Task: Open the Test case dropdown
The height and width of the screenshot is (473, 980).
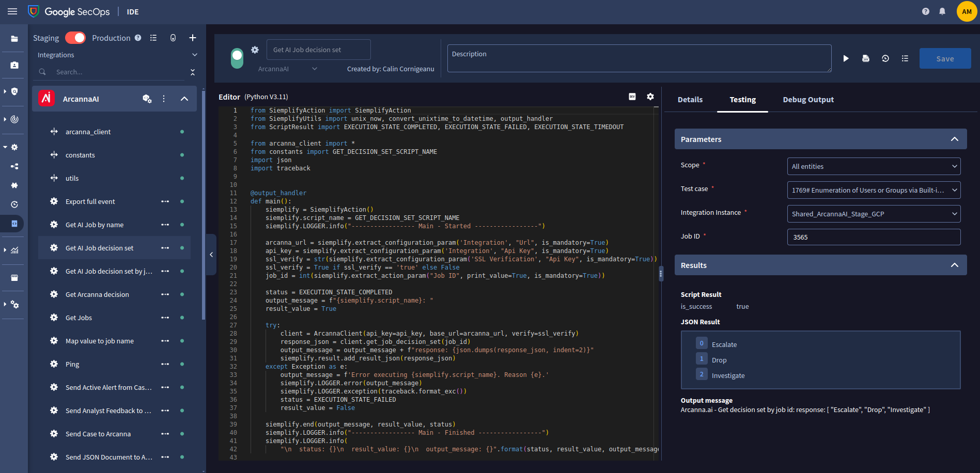Action: (x=874, y=190)
